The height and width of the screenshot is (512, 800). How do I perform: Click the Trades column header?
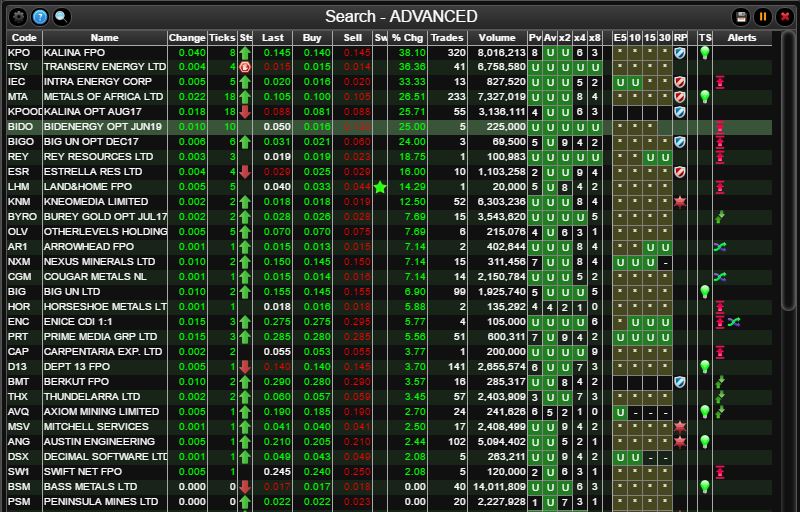(447, 38)
